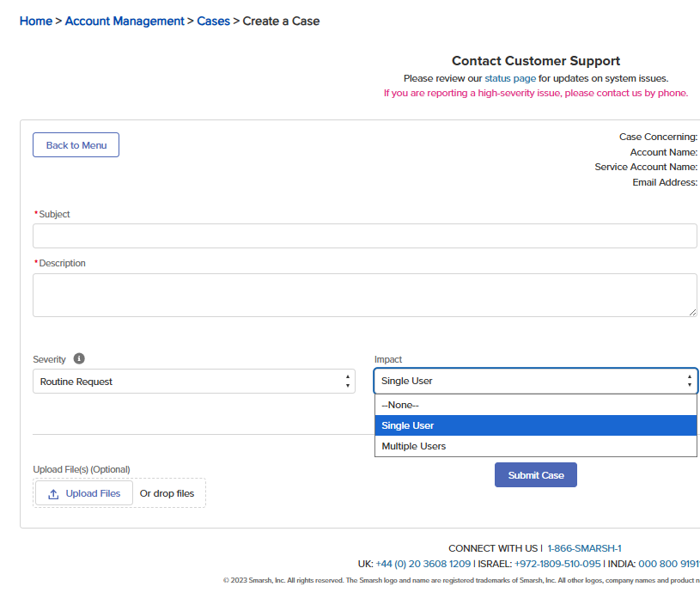Click the Smarsh copyright notice text
This screenshot has width=700, height=605.
[461, 580]
